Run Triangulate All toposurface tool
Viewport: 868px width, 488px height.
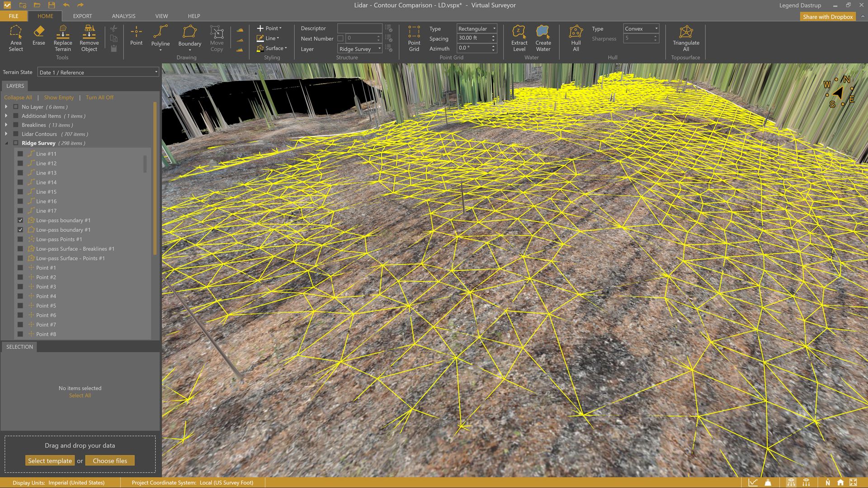(686, 38)
